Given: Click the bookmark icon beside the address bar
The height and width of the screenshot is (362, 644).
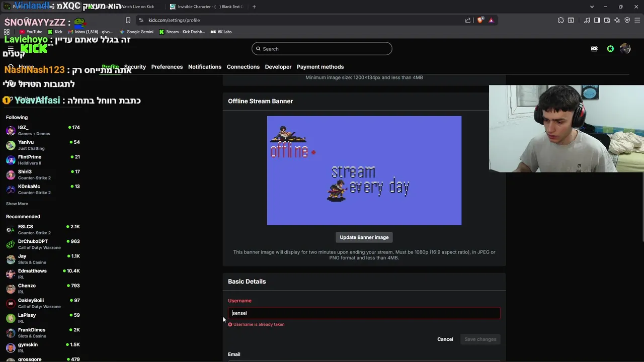Looking at the screenshot, I should click(128, 20).
